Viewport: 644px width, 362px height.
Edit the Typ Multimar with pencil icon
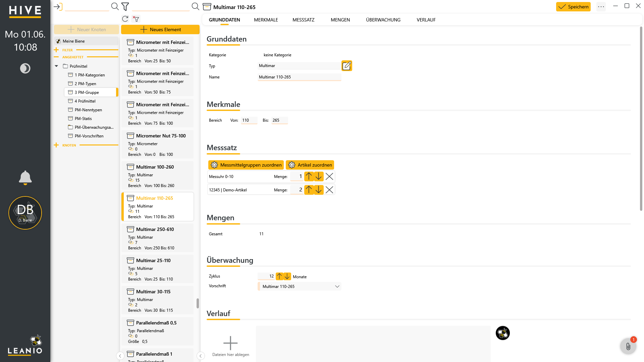(346, 66)
